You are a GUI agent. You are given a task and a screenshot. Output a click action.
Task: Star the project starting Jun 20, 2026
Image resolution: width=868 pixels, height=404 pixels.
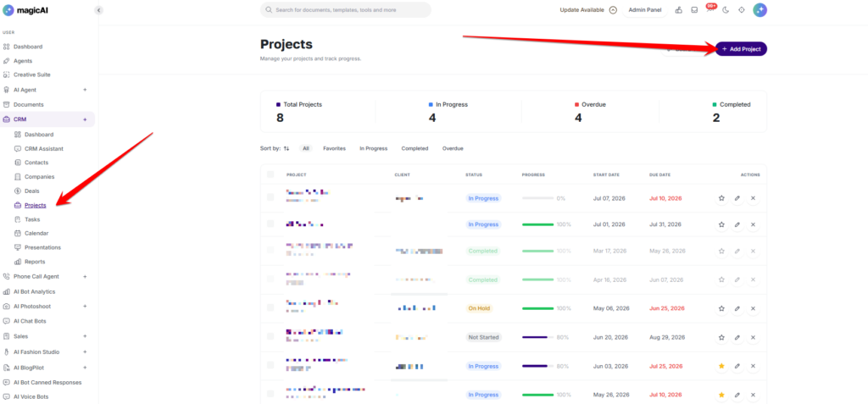coord(721,337)
